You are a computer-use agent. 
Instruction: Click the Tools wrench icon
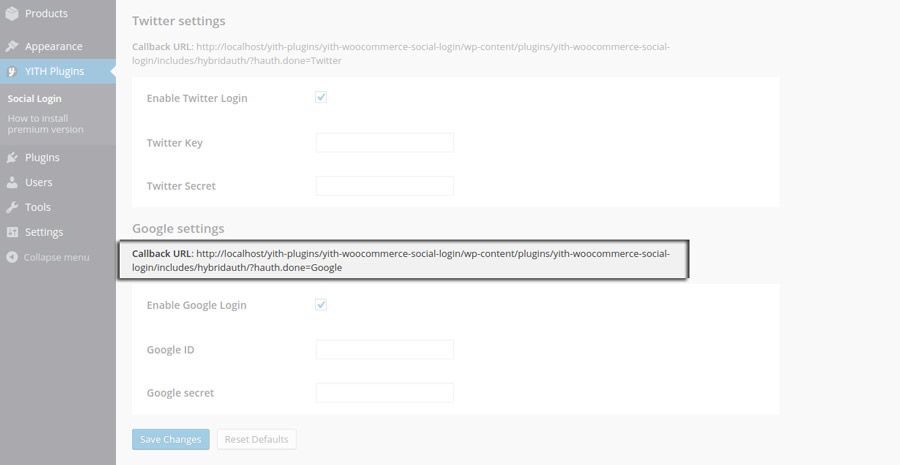12,207
